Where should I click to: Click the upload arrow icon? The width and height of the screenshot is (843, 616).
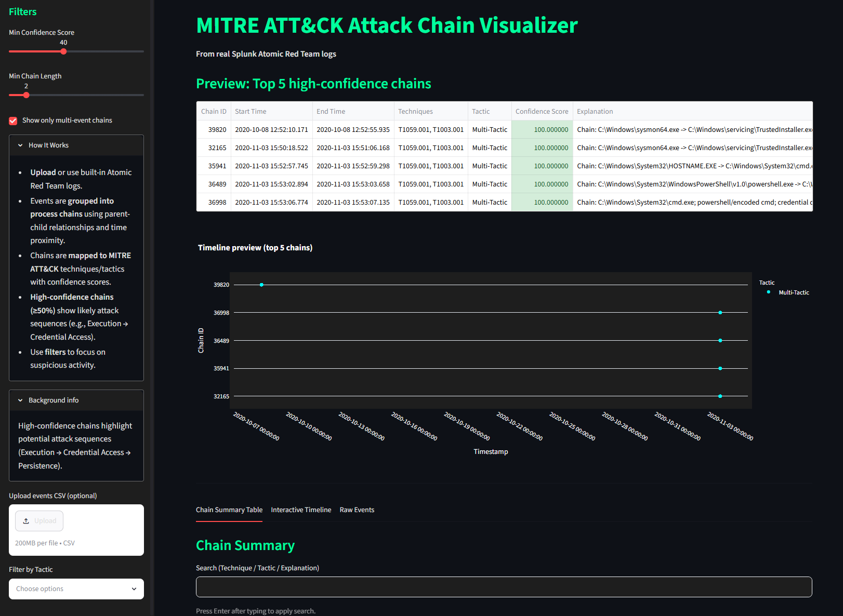coord(26,521)
